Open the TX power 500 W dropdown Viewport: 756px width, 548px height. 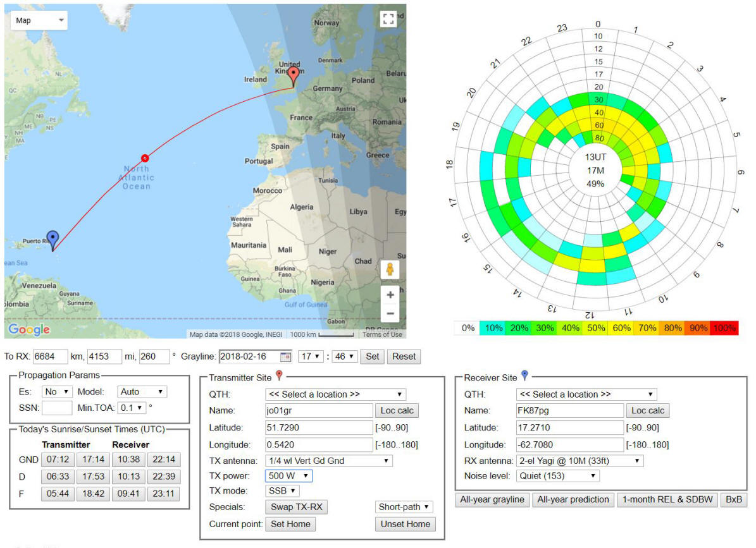[x=289, y=476]
